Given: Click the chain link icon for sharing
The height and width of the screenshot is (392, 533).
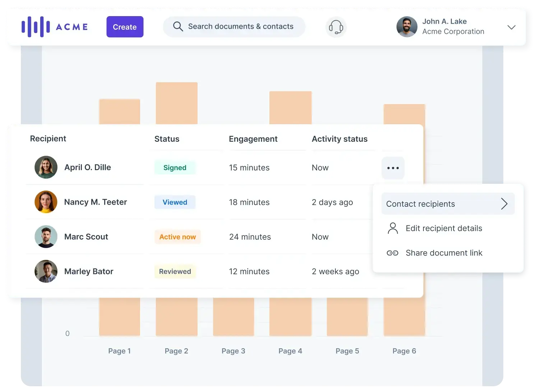Looking at the screenshot, I should (x=392, y=253).
